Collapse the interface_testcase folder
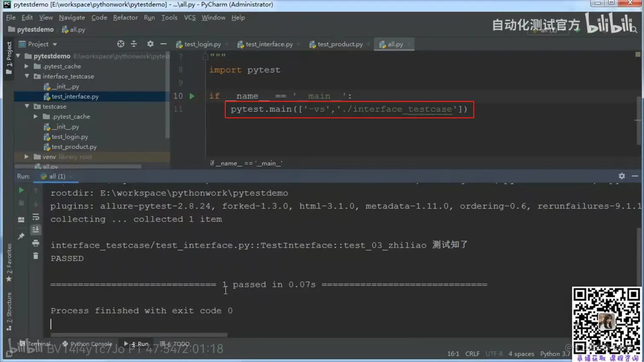 pyautogui.click(x=27, y=77)
